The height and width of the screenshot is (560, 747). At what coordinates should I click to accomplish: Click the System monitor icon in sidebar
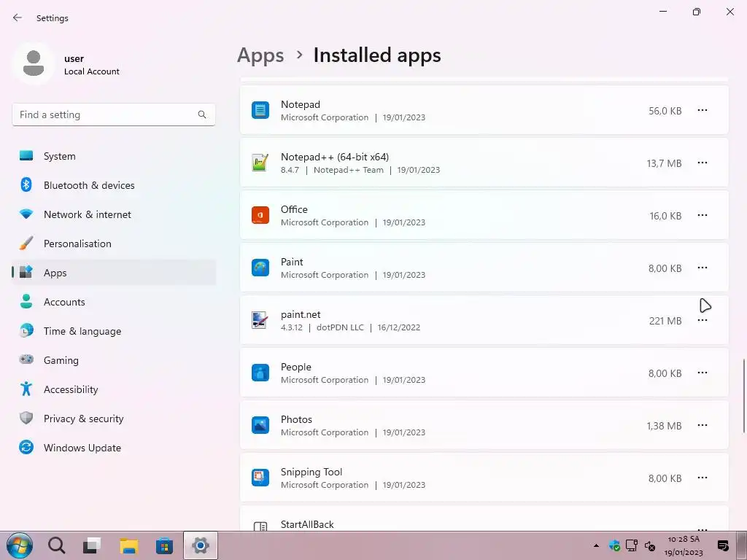coord(26,156)
